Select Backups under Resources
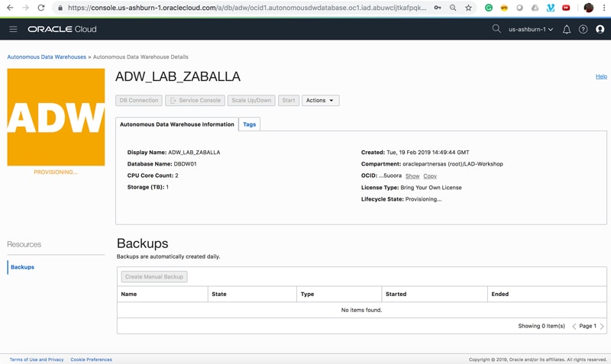The width and height of the screenshot is (611, 364). click(x=22, y=267)
